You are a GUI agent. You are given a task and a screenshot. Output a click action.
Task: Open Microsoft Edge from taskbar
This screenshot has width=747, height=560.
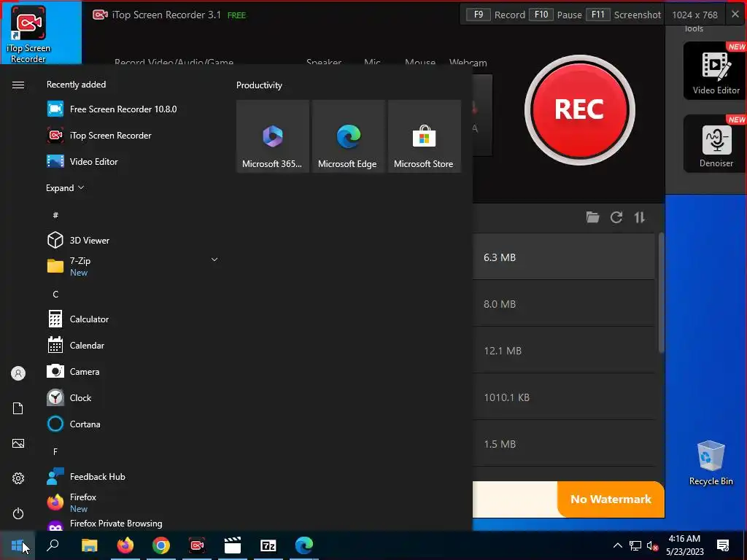(304, 545)
